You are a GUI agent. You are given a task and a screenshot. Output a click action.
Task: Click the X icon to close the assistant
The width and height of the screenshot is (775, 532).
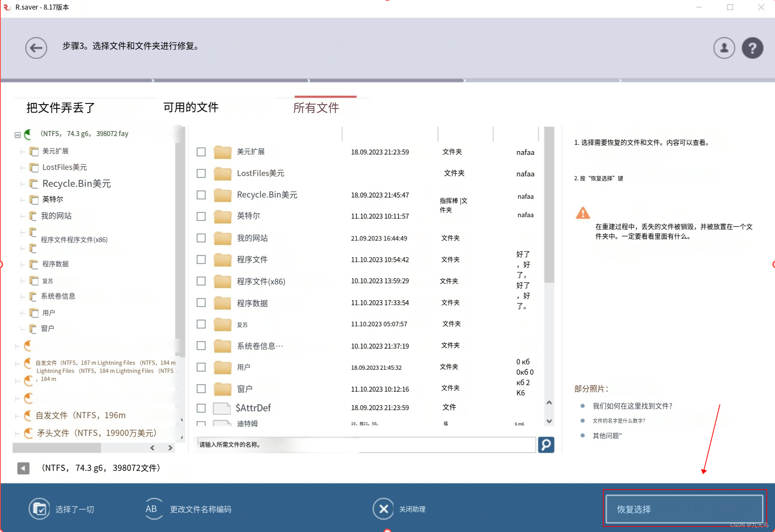(x=383, y=509)
